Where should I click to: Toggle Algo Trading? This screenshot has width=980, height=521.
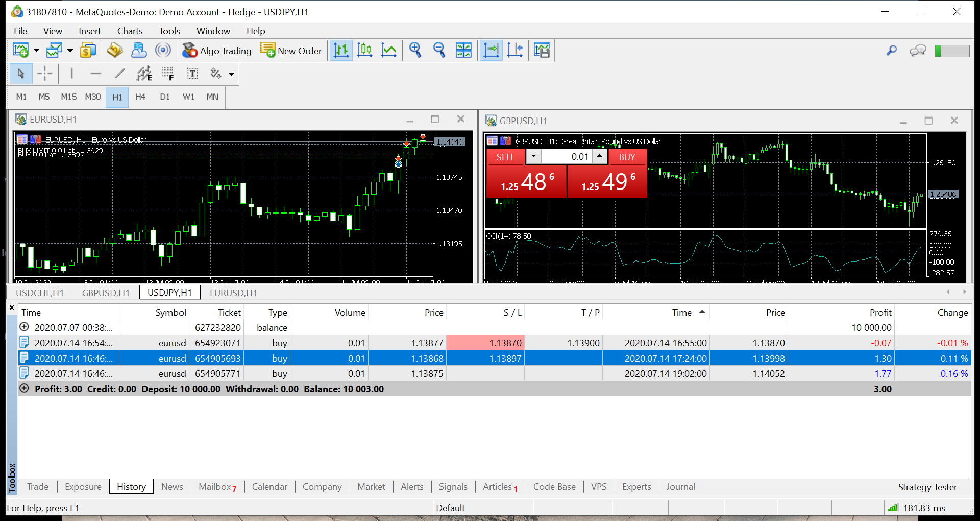[217, 50]
